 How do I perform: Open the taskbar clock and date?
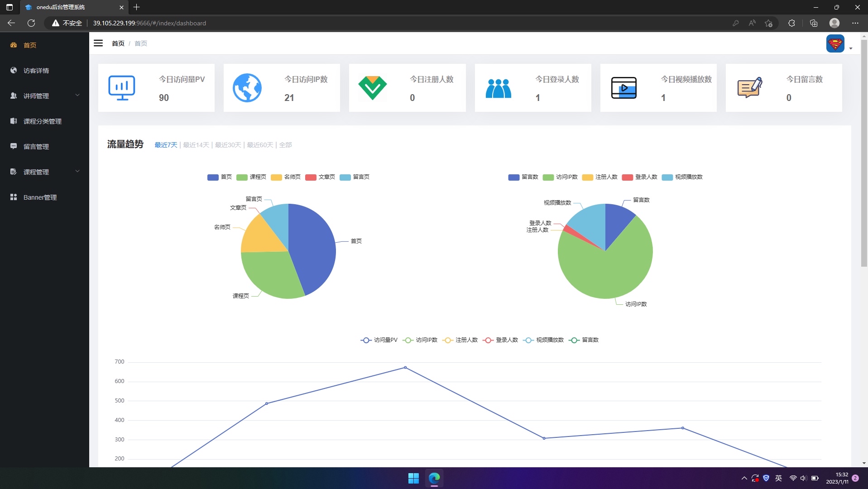pos(837,478)
